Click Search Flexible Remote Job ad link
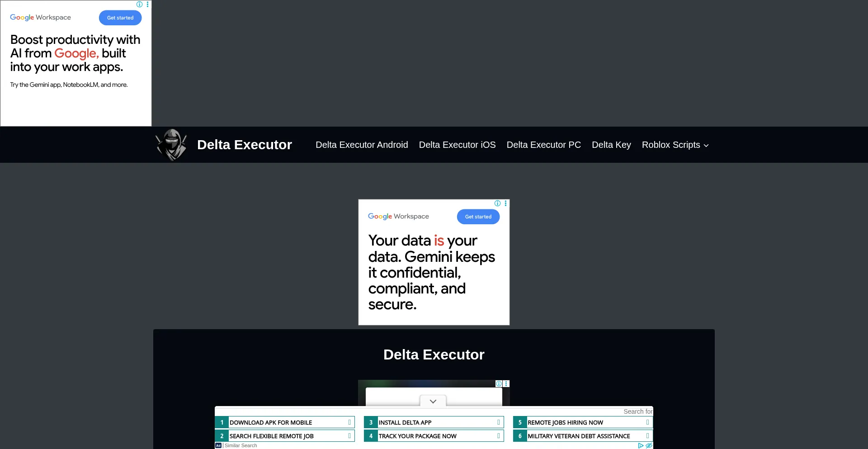 [x=285, y=436]
